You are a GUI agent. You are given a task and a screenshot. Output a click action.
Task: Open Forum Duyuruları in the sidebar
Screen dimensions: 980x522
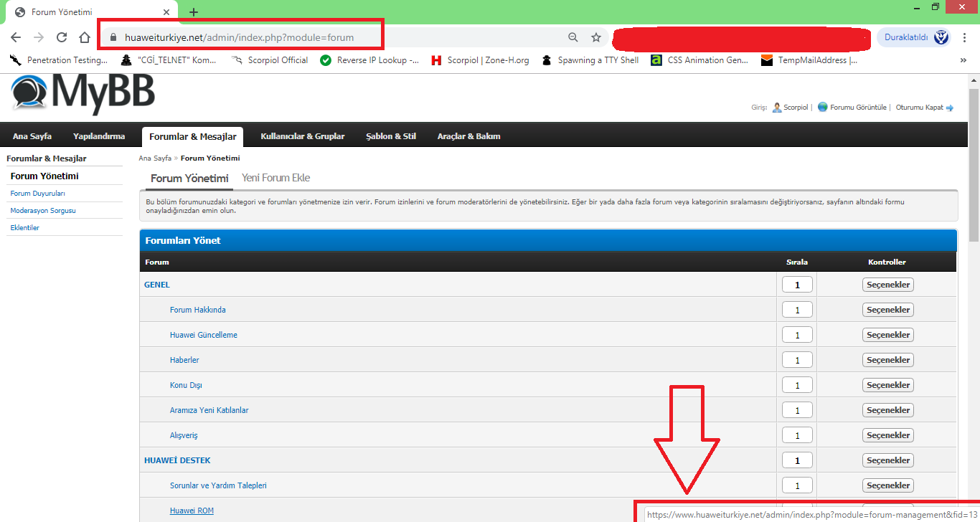(x=38, y=194)
